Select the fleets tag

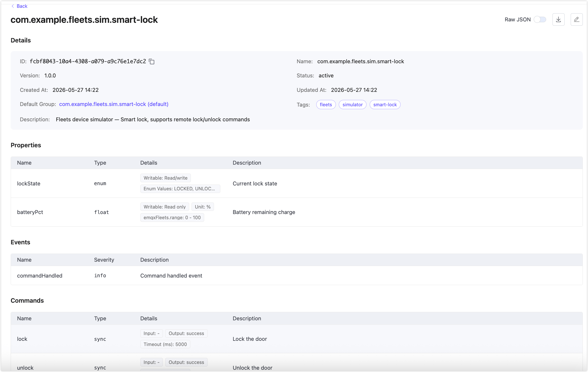[326, 105]
